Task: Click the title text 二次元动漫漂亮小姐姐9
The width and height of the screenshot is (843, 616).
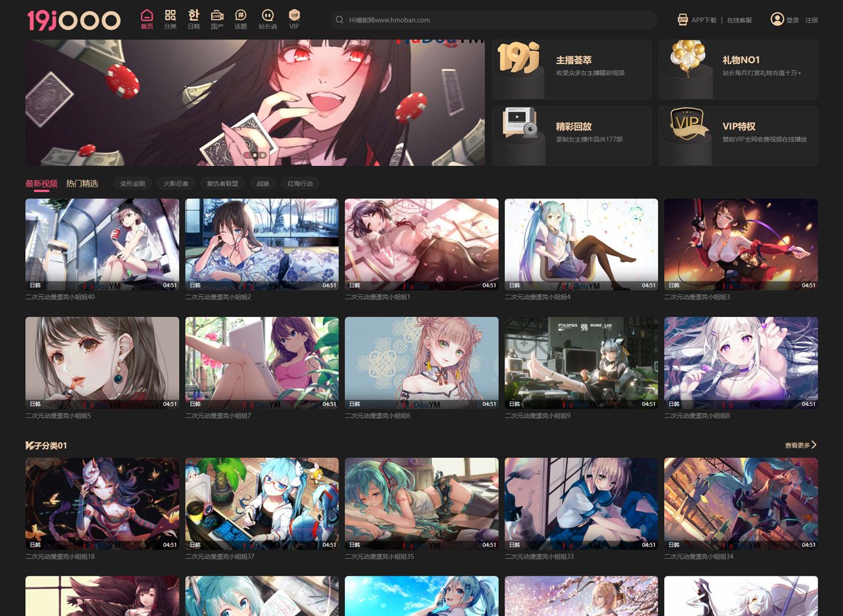Action: click(538, 416)
